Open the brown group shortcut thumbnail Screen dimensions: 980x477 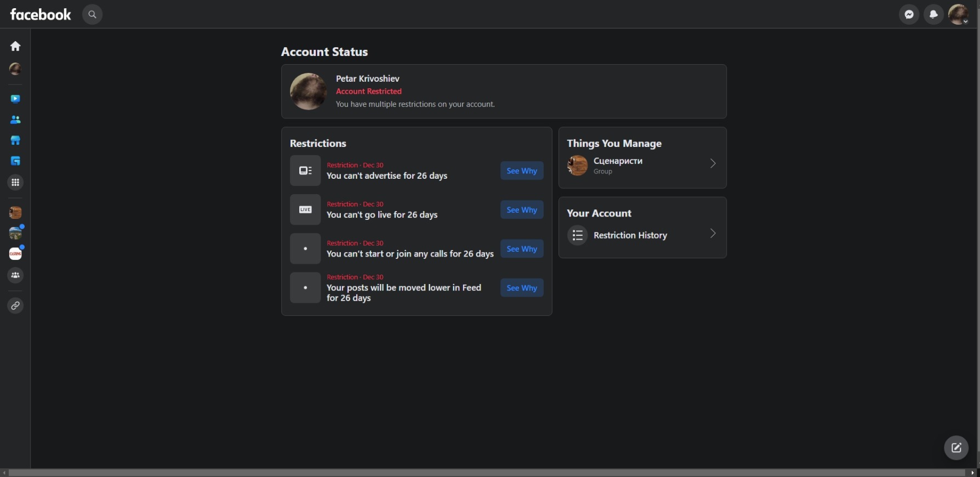(x=15, y=212)
